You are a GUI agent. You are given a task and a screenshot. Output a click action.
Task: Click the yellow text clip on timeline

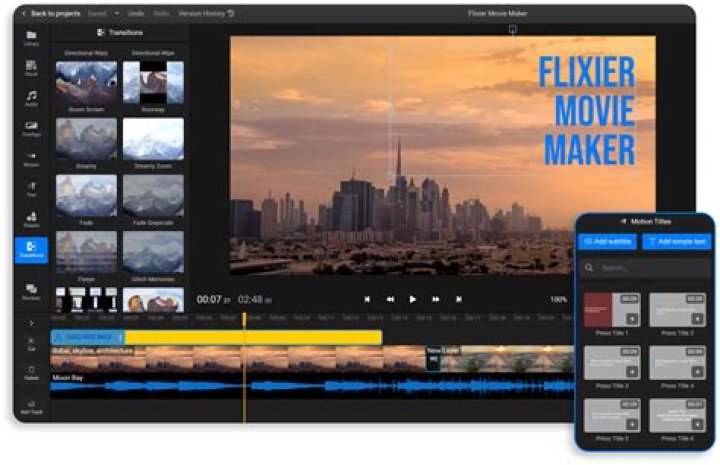click(250, 337)
